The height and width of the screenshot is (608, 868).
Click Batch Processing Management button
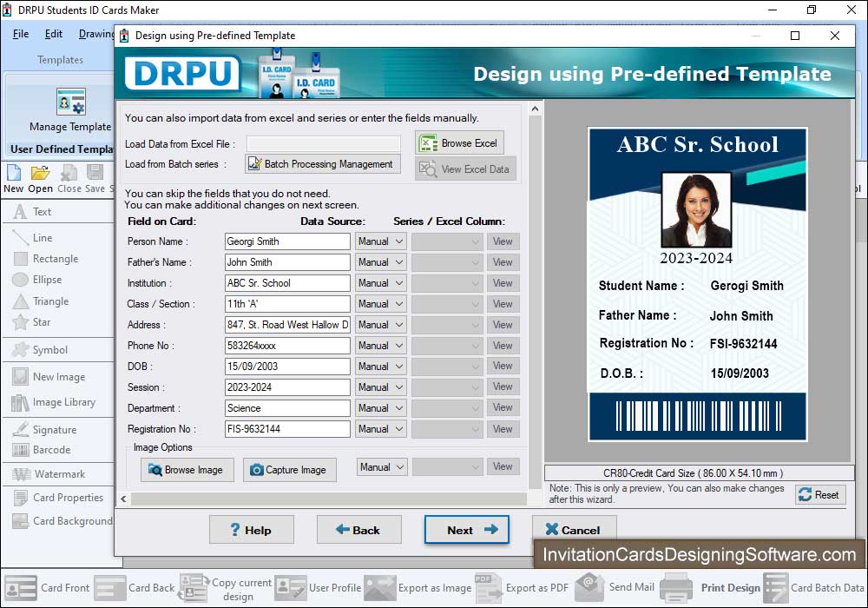323,164
